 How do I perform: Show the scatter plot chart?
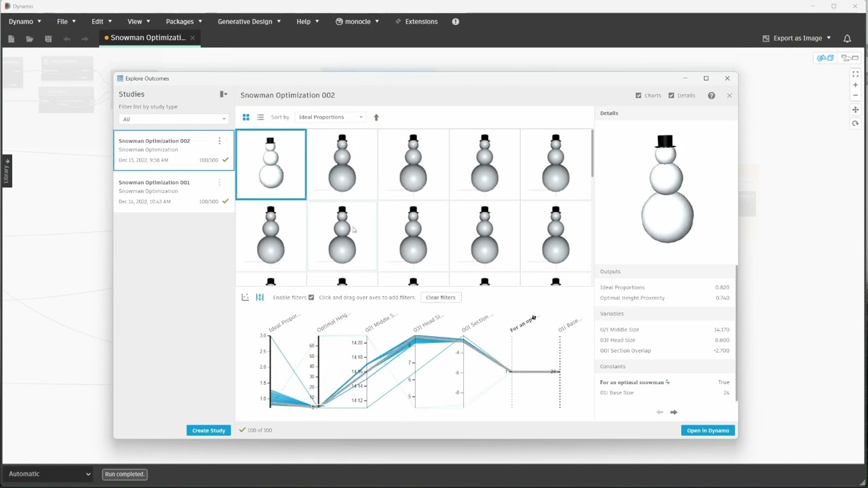pyautogui.click(x=245, y=298)
